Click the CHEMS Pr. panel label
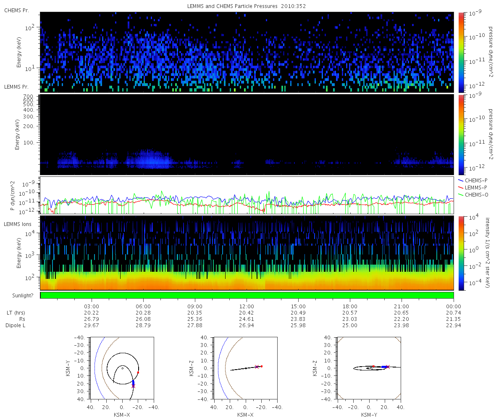Image resolution: width=504 pixels, height=420 pixels. pyautogui.click(x=17, y=10)
